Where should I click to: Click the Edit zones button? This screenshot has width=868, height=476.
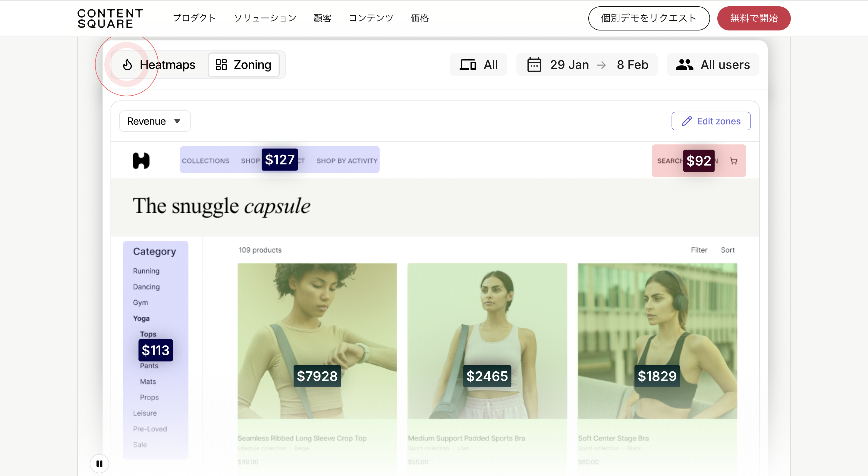coord(711,121)
